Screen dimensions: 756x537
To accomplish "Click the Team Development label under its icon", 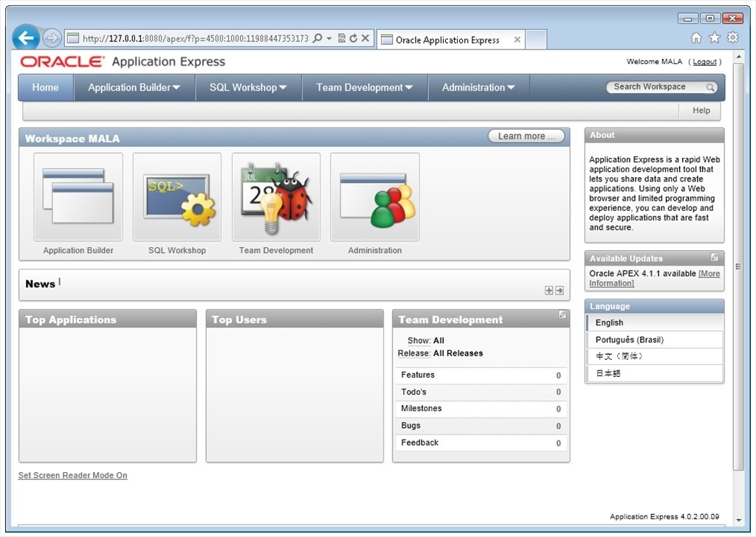I will 276,251.
